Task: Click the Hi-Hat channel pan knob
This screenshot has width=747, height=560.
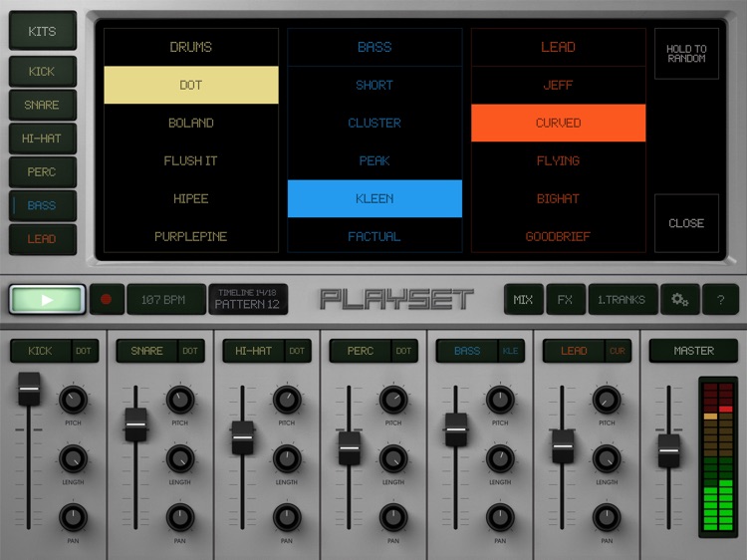Action: click(287, 517)
